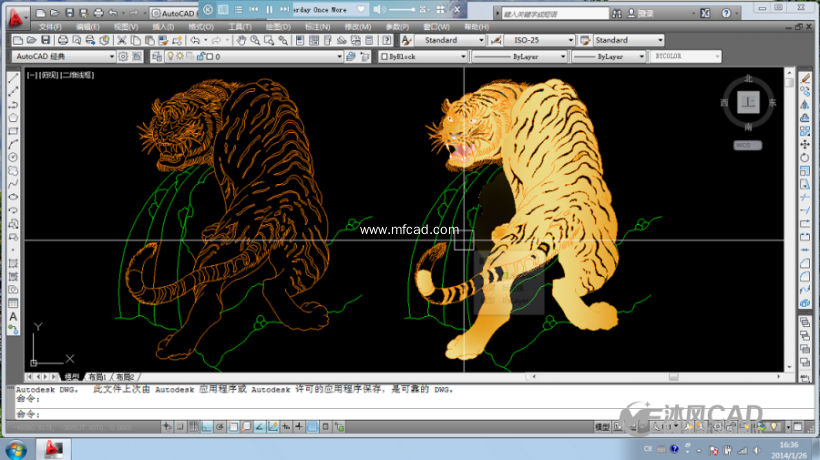Select the Multiline Text A tool
Viewport: 820px width, 460px height.
pyautogui.click(x=13, y=317)
